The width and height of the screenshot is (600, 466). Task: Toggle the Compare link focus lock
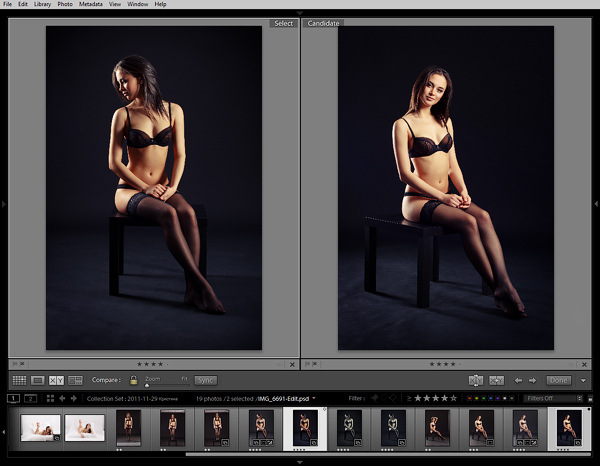tap(133, 380)
